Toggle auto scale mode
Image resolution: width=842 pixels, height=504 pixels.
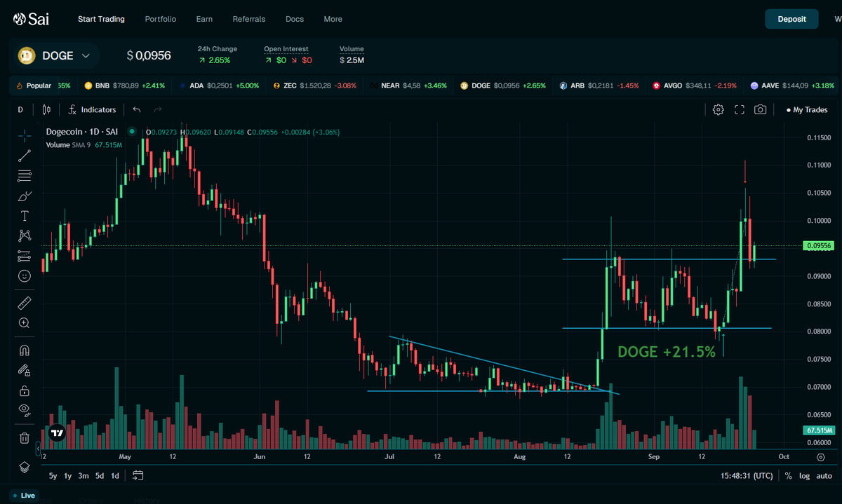pyautogui.click(x=824, y=476)
